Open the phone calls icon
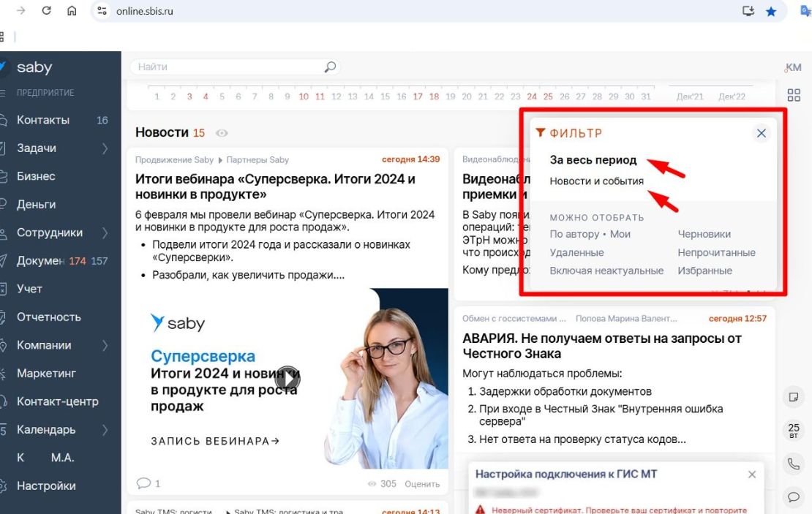Screen dimensions: 812x514 [793, 464]
